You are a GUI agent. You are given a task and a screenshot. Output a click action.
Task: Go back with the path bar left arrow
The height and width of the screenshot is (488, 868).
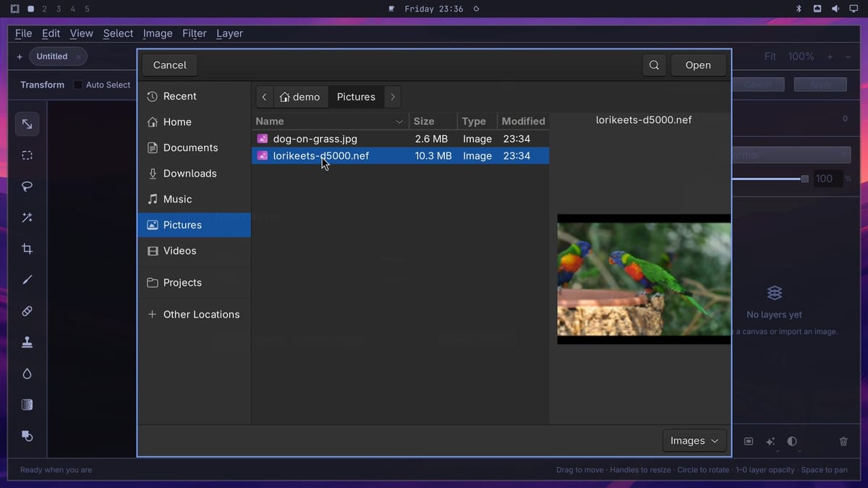coord(265,97)
